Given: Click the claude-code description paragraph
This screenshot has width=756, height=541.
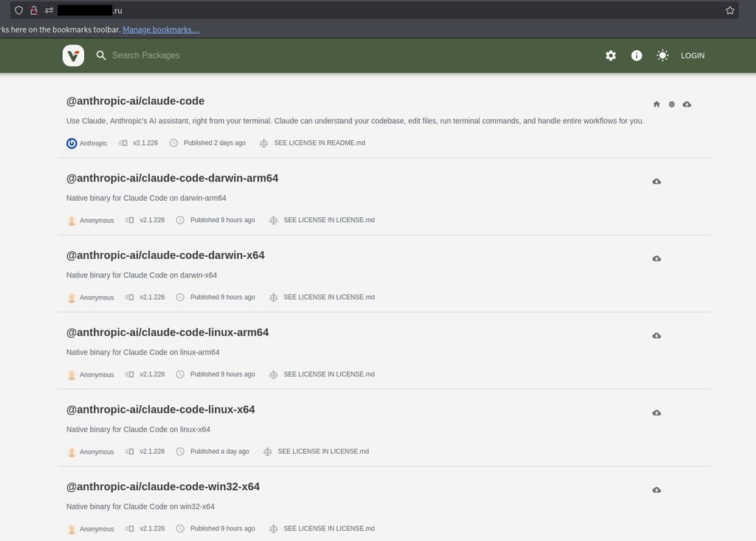Looking at the screenshot, I should click(355, 120).
